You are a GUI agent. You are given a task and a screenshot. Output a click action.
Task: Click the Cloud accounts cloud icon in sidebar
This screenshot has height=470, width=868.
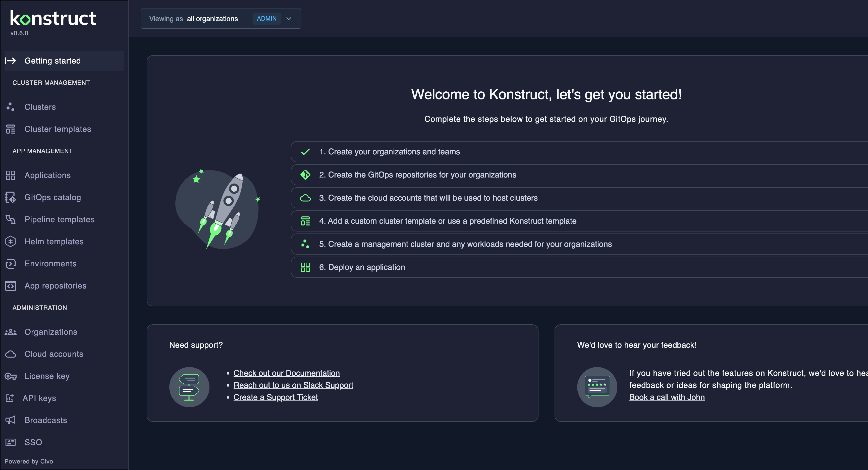pyautogui.click(x=11, y=354)
